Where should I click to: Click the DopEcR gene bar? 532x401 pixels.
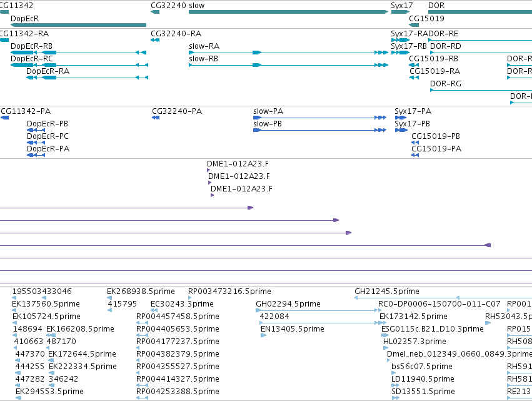coord(78,25)
